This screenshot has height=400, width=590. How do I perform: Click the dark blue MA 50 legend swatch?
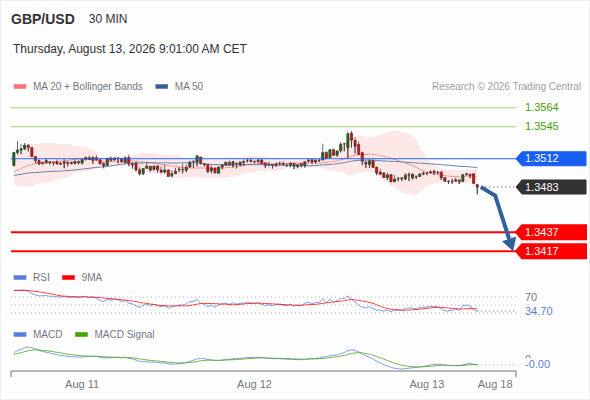click(162, 87)
